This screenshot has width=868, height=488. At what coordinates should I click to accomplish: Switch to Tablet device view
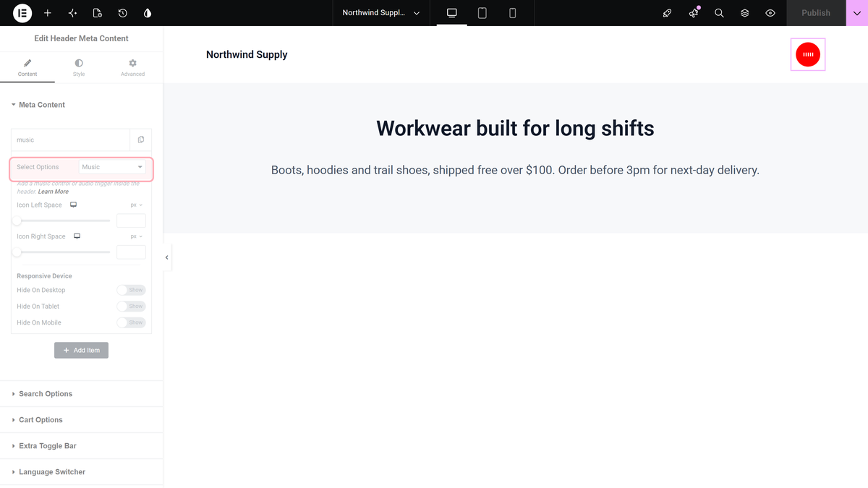482,13
